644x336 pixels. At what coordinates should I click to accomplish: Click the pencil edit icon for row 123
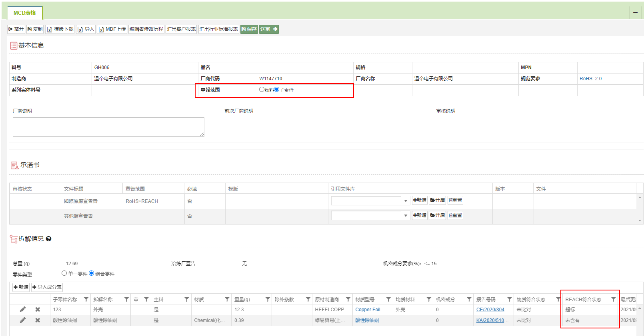(x=23, y=310)
